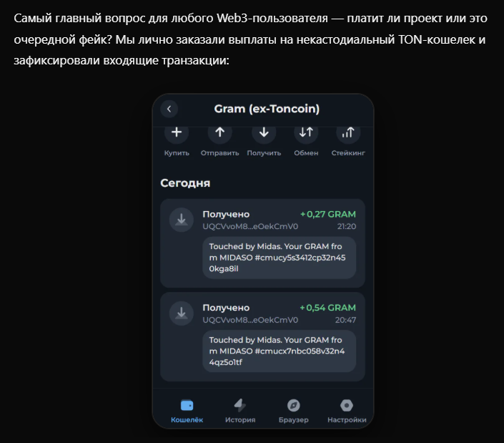Click the article paragraph about Web3-пользователя
Viewport: 504px width, 443px height.
(250, 39)
